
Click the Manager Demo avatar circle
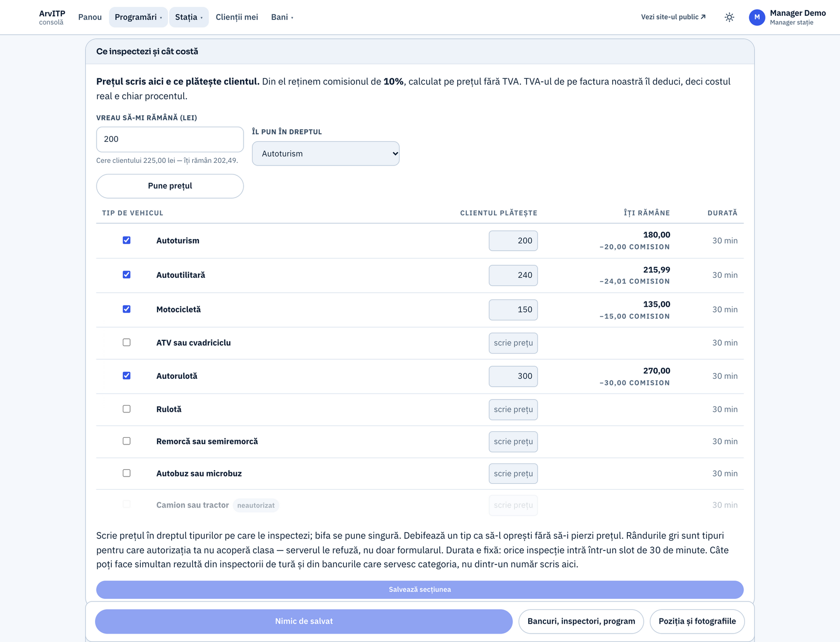click(x=757, y=17)
